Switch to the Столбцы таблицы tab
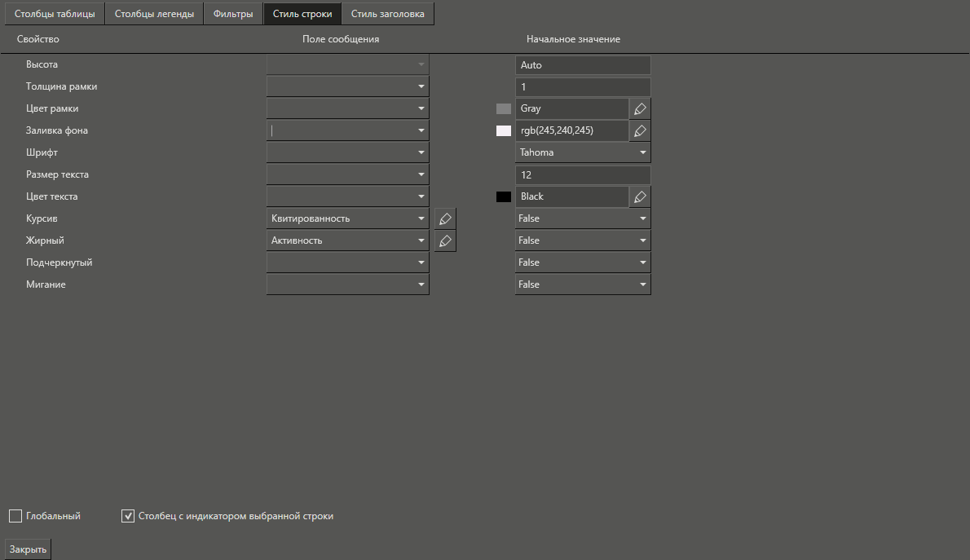970x560 pixels. coord(55,14)
